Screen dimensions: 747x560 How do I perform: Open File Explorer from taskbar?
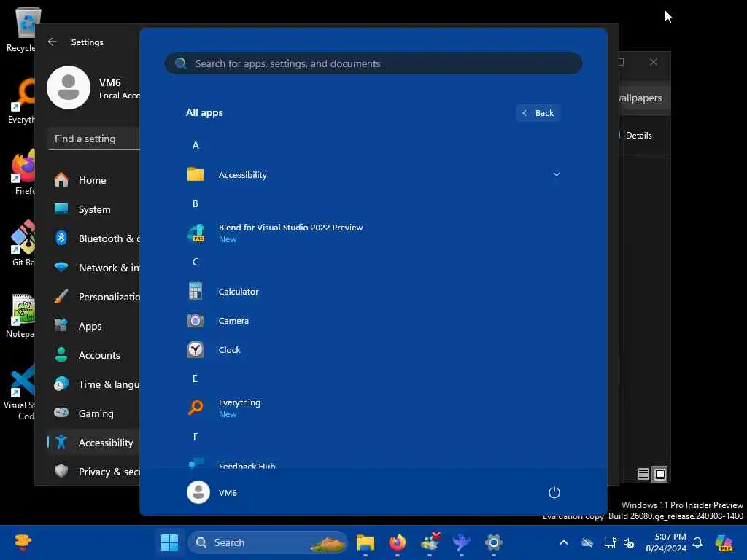(x=365, y=542)
